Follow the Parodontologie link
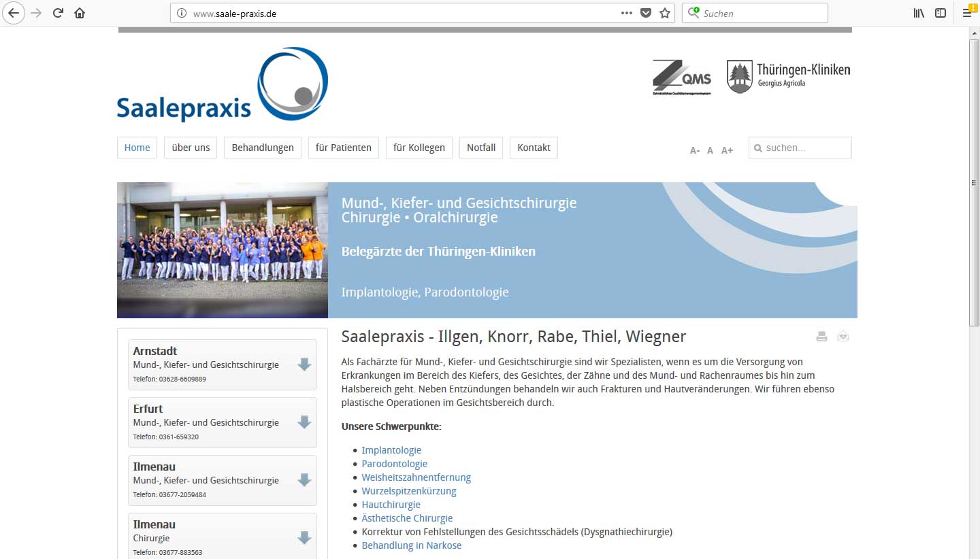The height and width of the screenshot is (559, 980). pyautogui.click(x=395, y=464)
